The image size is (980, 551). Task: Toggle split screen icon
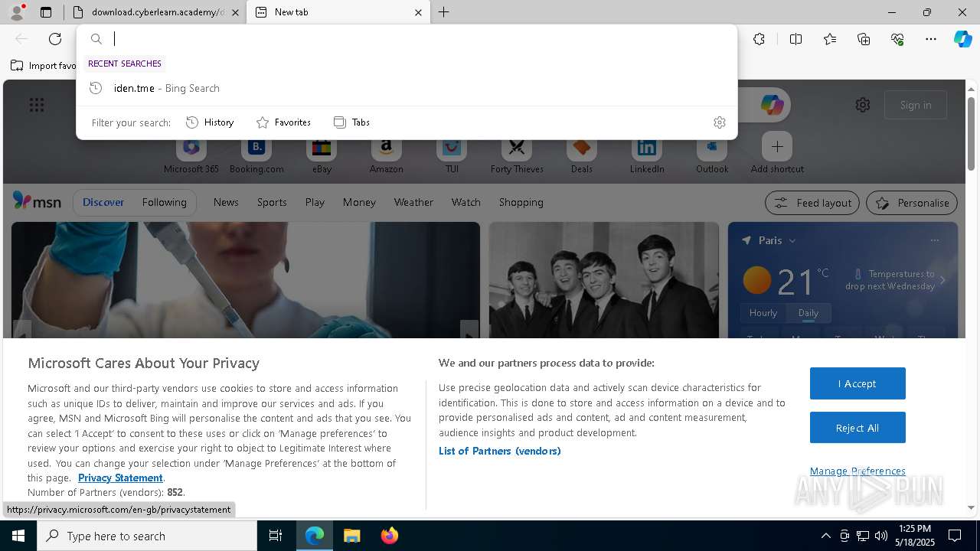(795, 39)
